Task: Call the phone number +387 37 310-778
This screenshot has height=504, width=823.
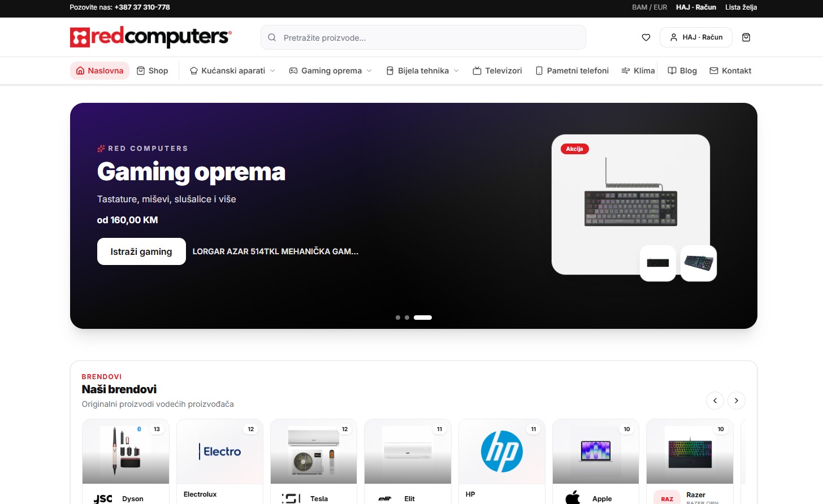Action: (142, 7)
